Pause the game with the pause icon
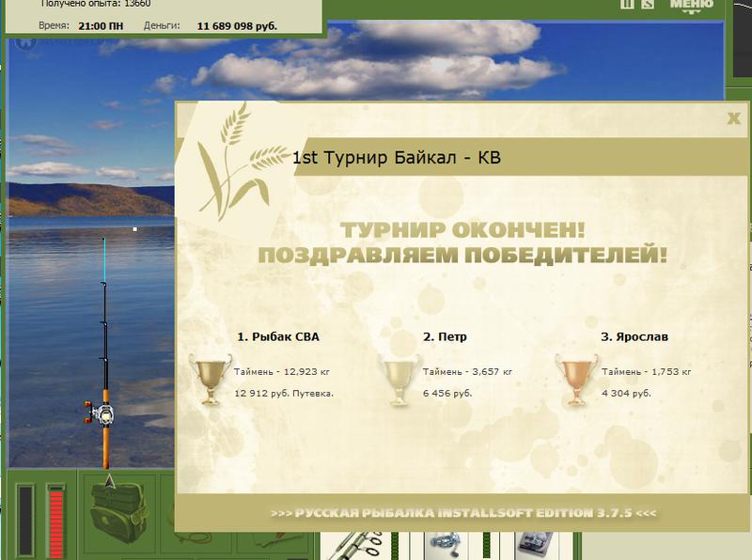Screen dimensions: 752x560 coord(627,4)
